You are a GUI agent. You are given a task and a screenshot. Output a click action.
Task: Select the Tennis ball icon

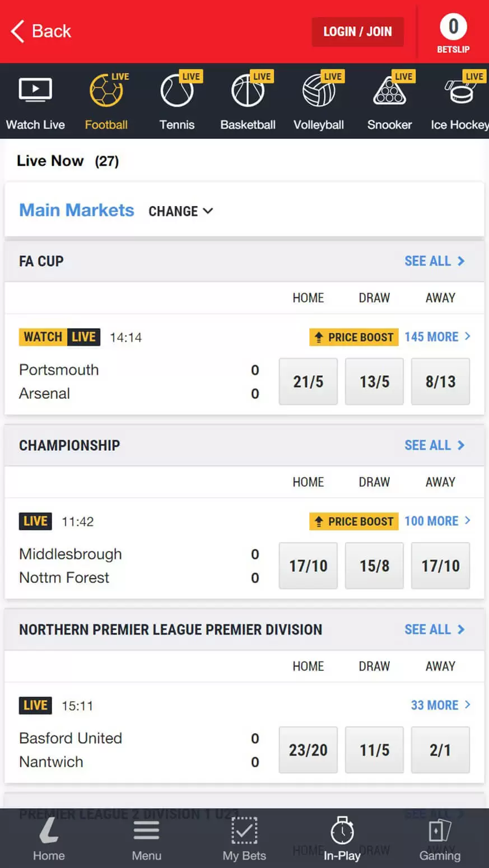(x=177, y=91)
